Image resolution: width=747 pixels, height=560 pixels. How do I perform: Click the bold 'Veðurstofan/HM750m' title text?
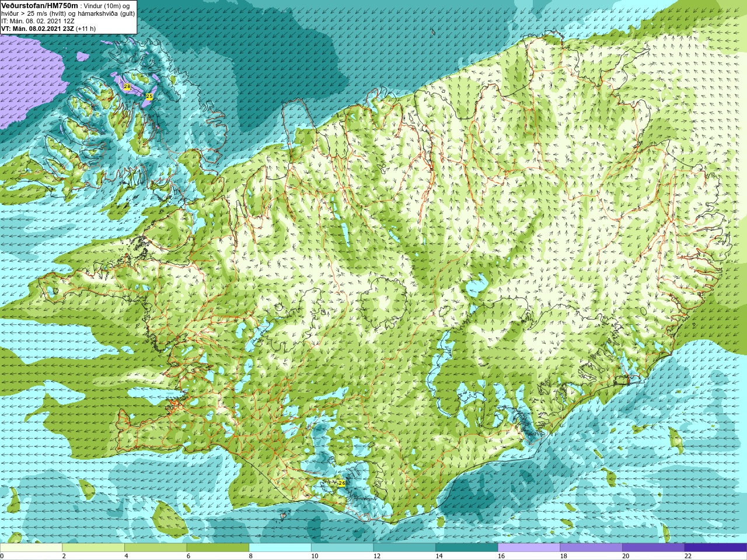(x=40, y=5)
